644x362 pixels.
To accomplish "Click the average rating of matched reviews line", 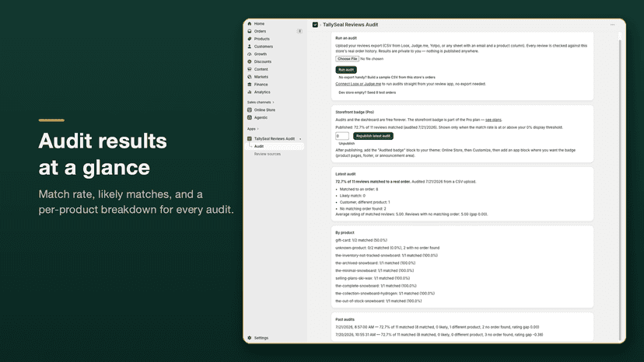I will (411, 214).
